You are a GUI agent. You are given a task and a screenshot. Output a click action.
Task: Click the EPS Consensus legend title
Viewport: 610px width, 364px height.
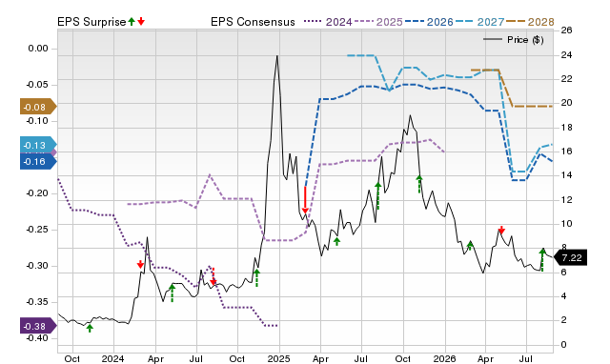tap(253, 22)
